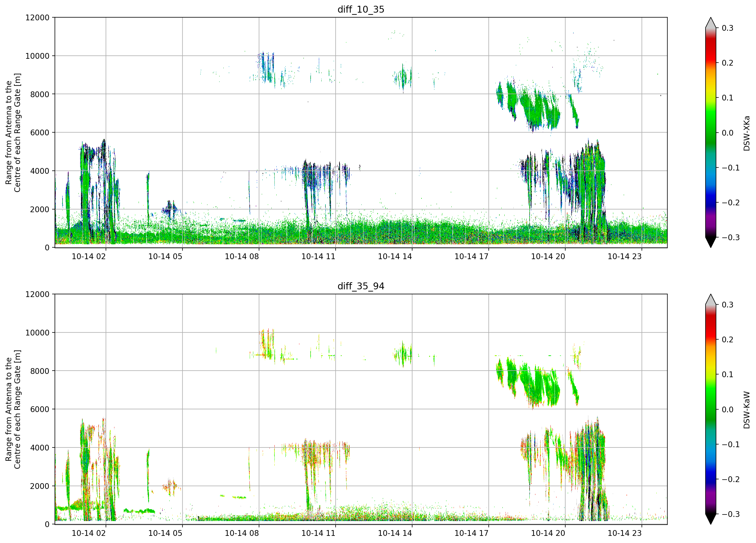The image size is (756, 543).
Task: Click the −0.1 tick on DSW-KaW colorbar
Action: pyautogui.click(x=731, y=445)
